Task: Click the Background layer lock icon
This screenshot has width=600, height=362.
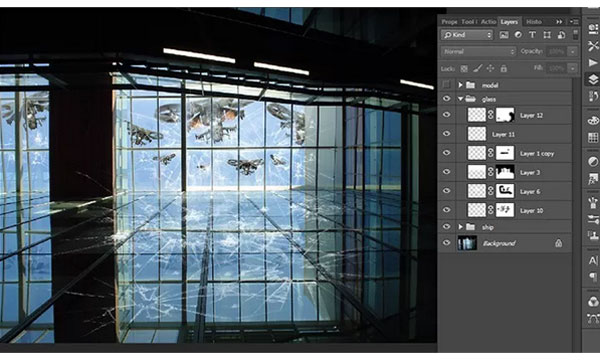Action: coord(558,243)
